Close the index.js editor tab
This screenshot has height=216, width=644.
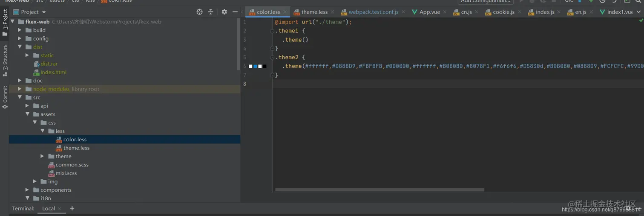(559, 12)
